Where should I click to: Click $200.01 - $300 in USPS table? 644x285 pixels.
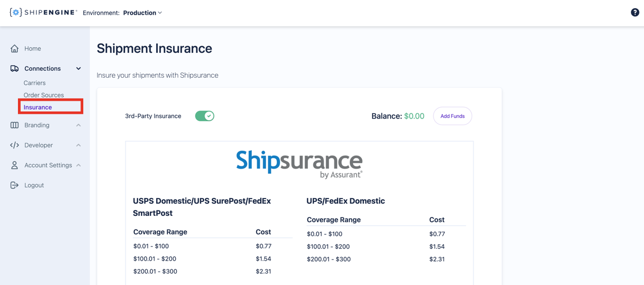click(x=155, y=271)
